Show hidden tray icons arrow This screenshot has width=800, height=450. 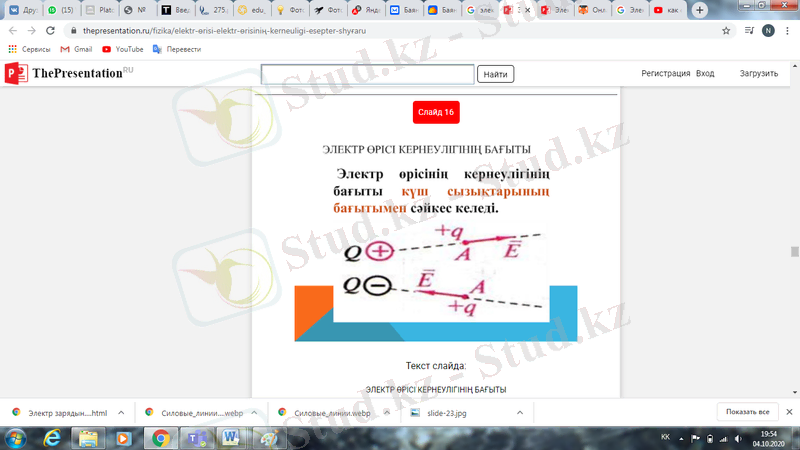point(681,439)
